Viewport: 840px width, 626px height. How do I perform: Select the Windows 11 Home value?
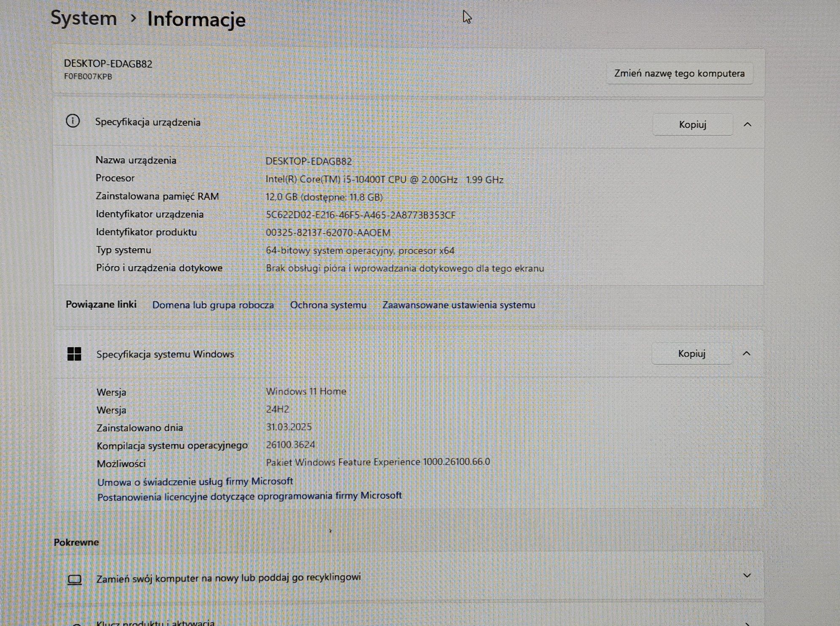306,391
